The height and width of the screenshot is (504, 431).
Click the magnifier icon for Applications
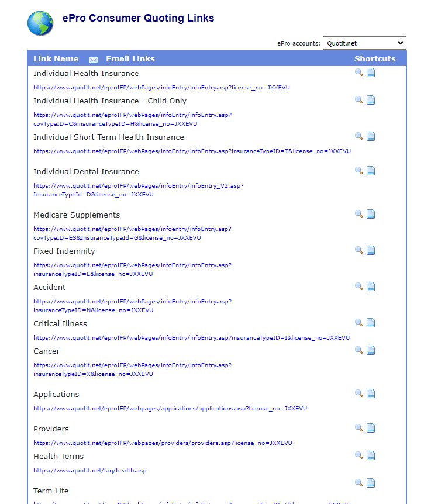pyautogui.click(x=358, y=393)
